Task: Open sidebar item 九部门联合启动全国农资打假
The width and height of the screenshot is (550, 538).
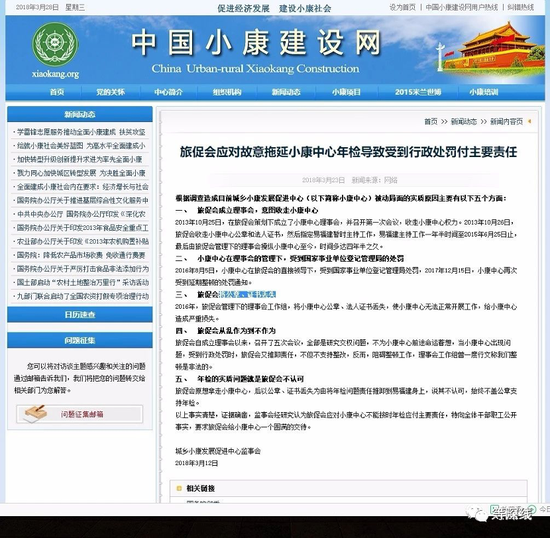Action: tap(82, 296)
